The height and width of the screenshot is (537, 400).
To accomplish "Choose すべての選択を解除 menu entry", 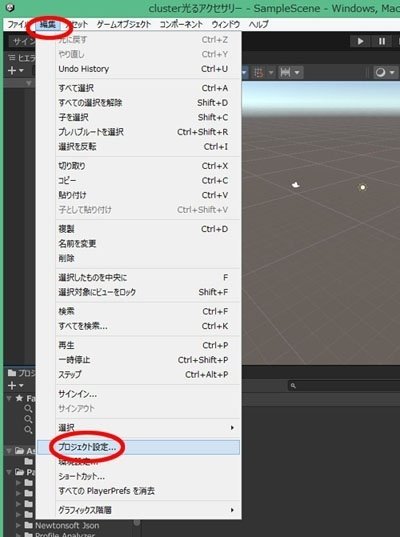I will click(x=138, y=103).
